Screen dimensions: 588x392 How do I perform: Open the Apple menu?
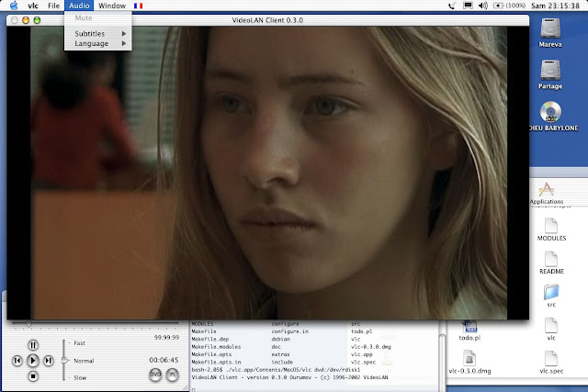pyautogui.click(x=14, y=6)
